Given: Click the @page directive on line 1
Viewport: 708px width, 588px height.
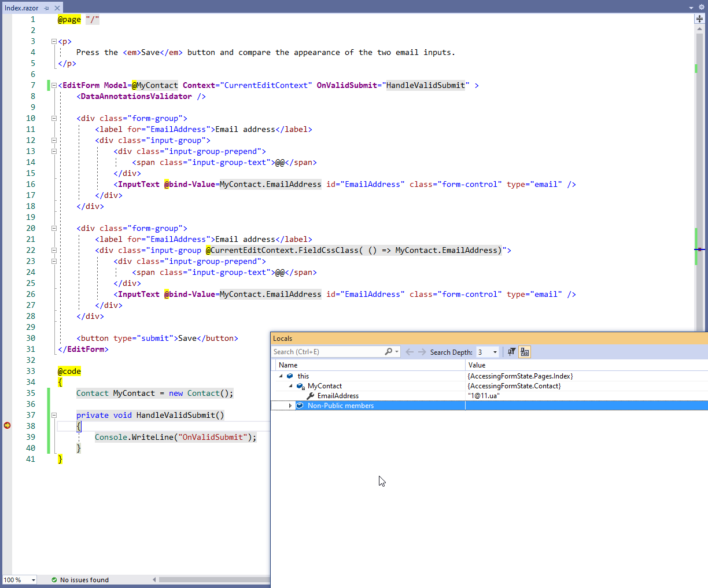Looking at the screenshot, I should click(x=69, y=20).
